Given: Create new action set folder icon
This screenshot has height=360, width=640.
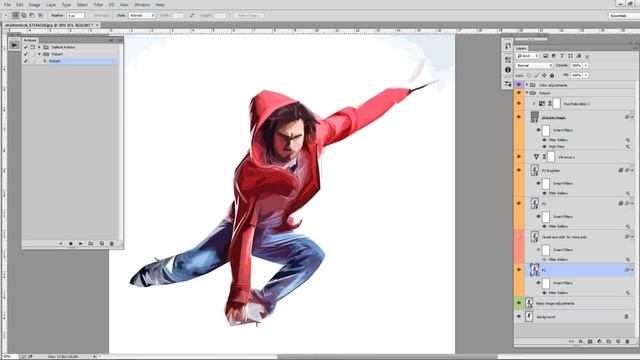Looking at the screenshot, I should (91, 244).
